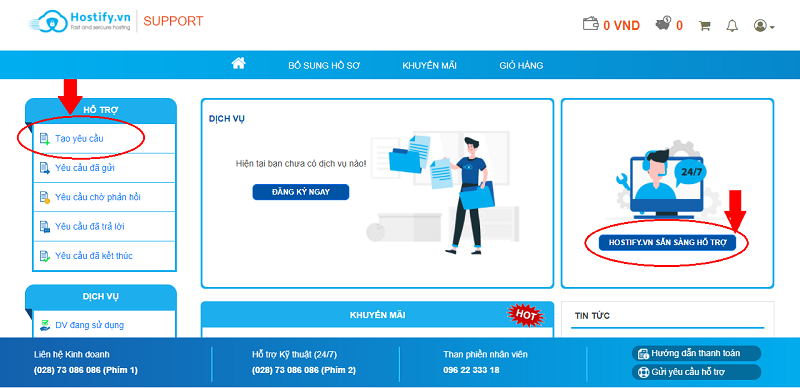This screenshot has width=800, height=388.
Task: Click the DV đang sử dụng icon
Action: pyautogui.click(x=45, y=325)
